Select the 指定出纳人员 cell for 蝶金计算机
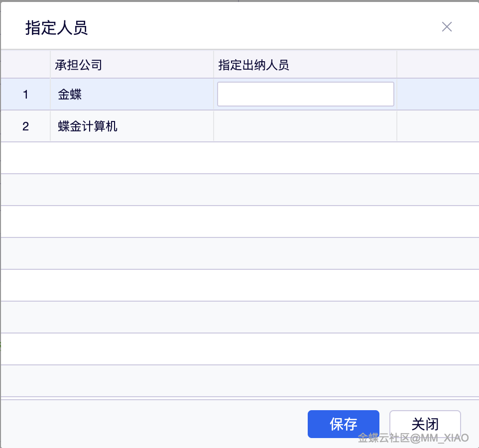 pyautogui.click(x=305, y=126)
